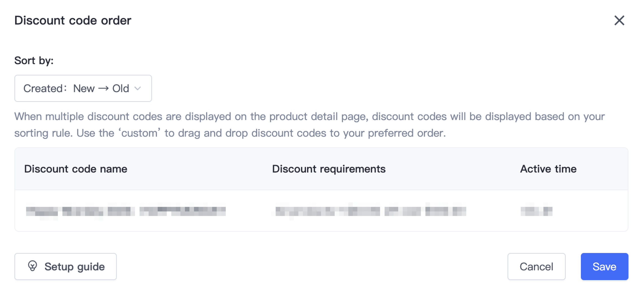Save the discount code order
The width and height of the screenshot is (644, 289).
(x=604, y=266)
